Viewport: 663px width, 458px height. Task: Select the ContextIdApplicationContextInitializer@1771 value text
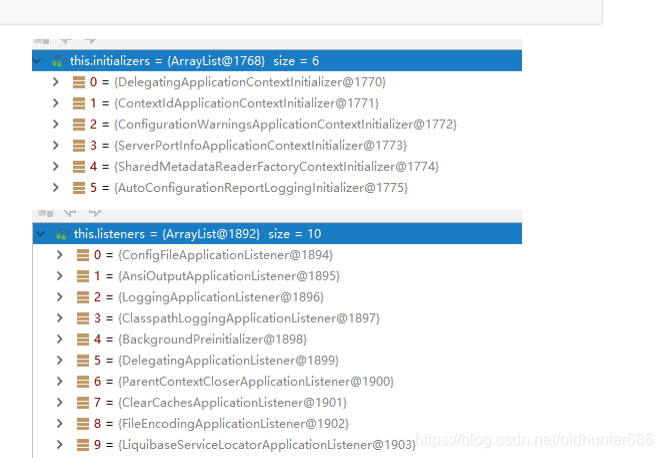(247, 103)
